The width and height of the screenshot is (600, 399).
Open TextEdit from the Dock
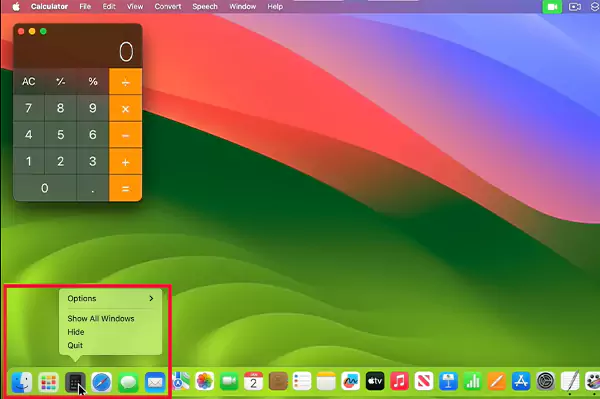click(570, 381)
